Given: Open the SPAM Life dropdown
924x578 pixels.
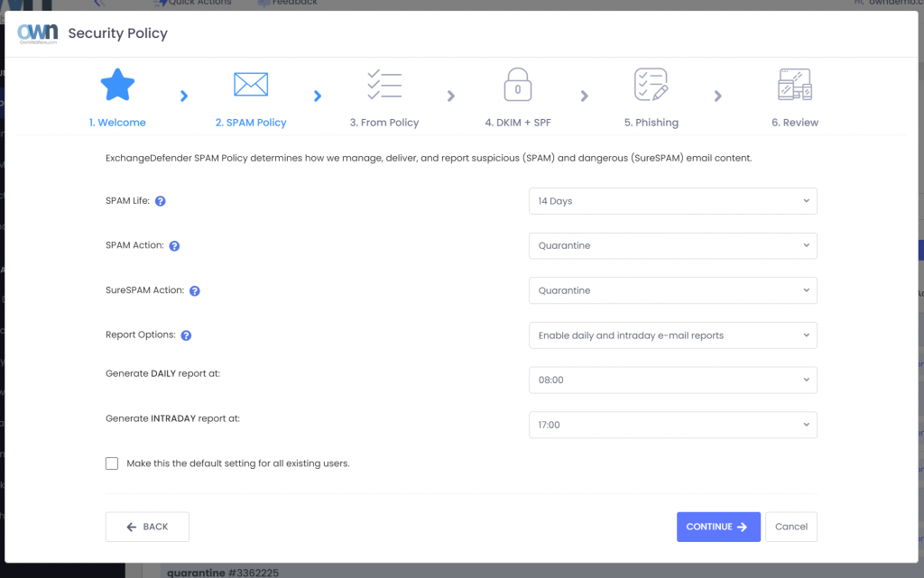Looking at the screenshot, I should (x=673, y=201).
